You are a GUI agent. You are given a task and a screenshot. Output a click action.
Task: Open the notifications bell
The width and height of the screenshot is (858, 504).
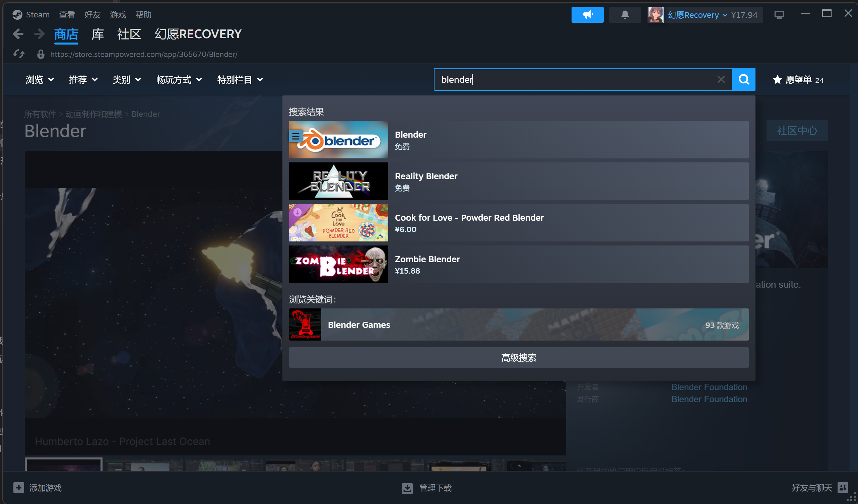pos(625,15)
